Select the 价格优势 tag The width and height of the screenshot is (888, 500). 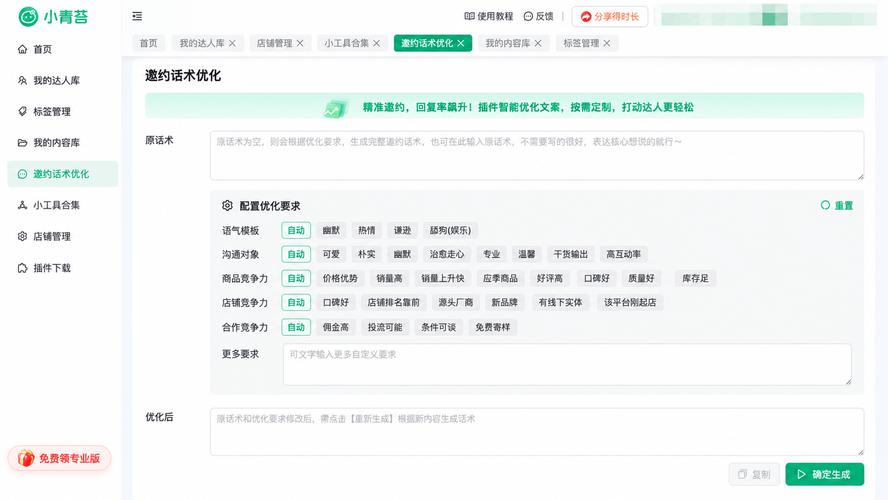pyautogui.click(x=340, y=279)
